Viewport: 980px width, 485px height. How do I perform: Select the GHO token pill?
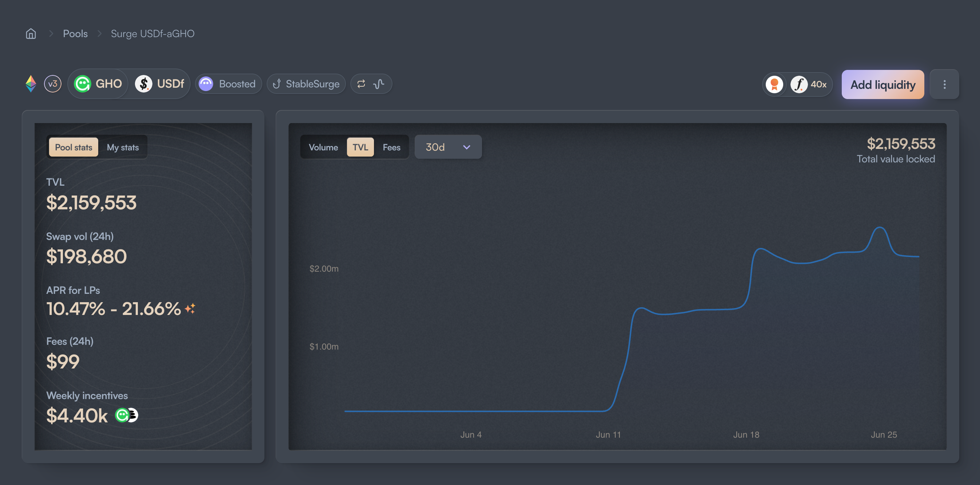(98, 84)
